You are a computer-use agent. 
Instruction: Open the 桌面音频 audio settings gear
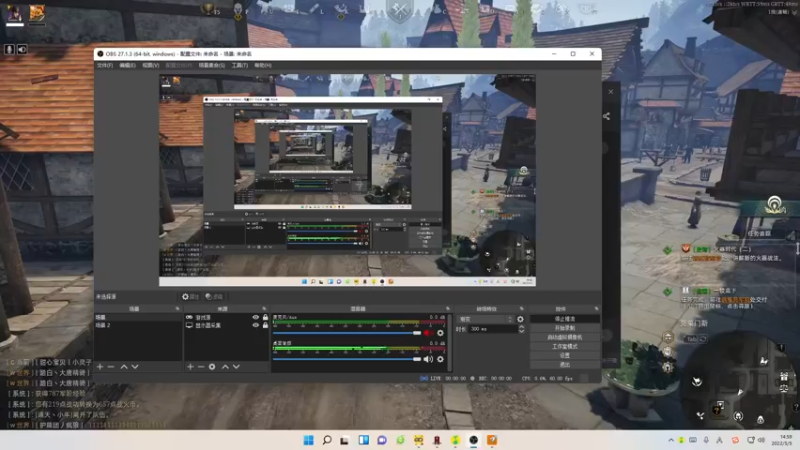coord(440,359)
